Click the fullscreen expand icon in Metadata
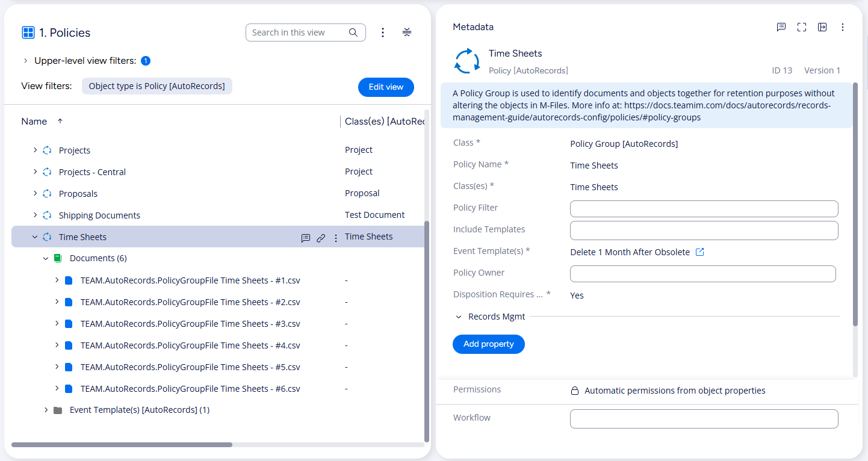868x461 pixels. 802,27
